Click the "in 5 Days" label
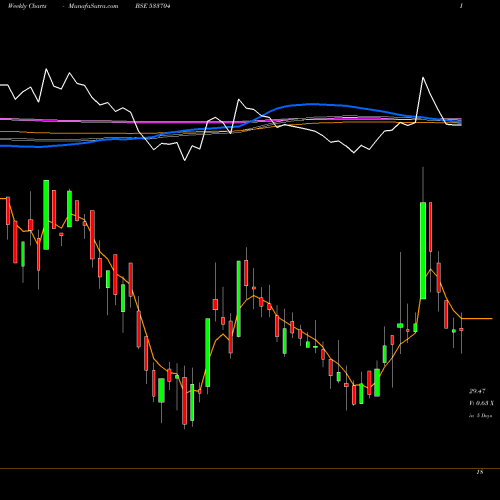500x500 pixels. click(x=480, y=416)
